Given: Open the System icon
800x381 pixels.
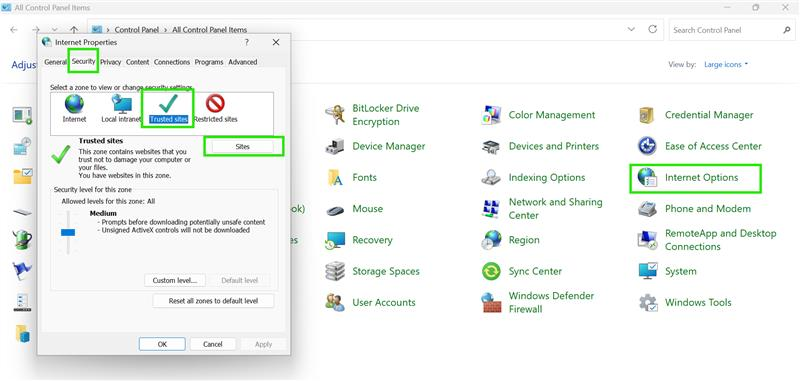Looking at the screenshot, I should click(x=647, y=271).
